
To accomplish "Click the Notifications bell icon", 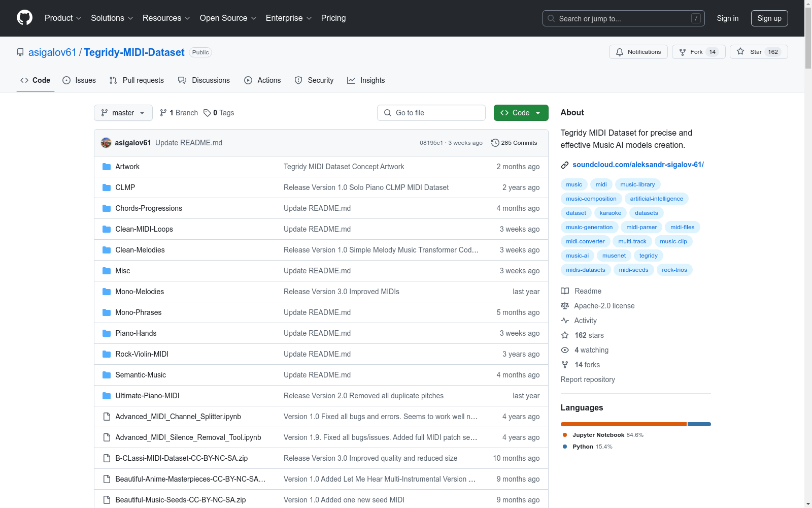I will point(620,52).
